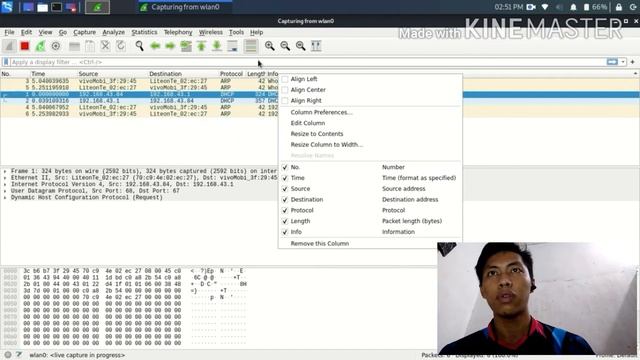Choose Remove this Column

[x=320, y=244]
